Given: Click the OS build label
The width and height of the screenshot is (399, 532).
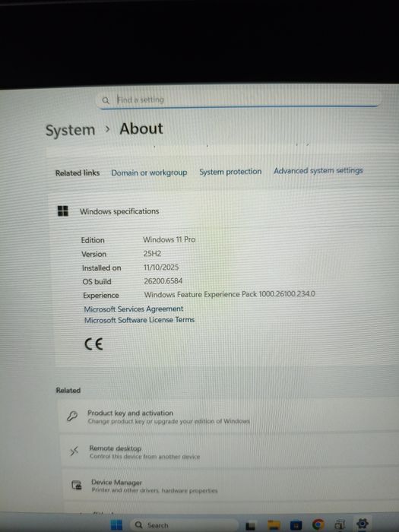Looking at the screenshot, I should click(x=97, y=282).
